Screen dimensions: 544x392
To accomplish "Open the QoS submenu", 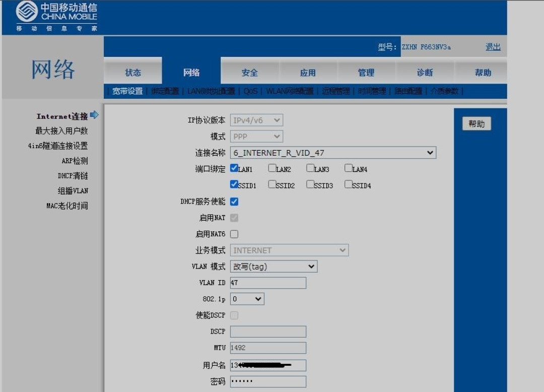I will click(250, 91).
